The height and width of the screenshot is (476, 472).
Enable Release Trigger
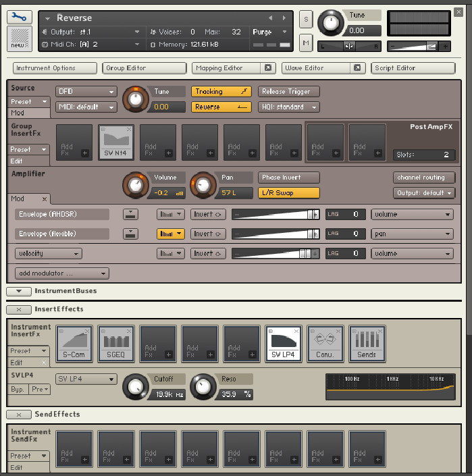point(288,91)
